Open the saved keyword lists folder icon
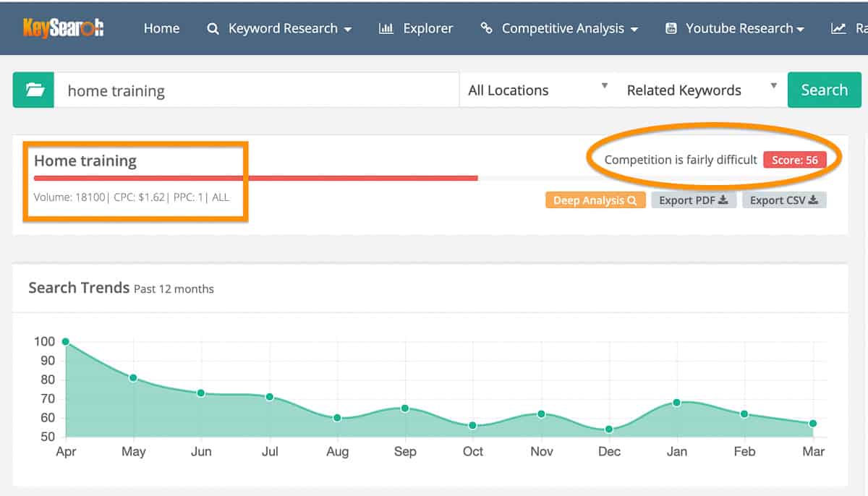The height and width of the screenshot is (496, 868). [x=33, y=90]
